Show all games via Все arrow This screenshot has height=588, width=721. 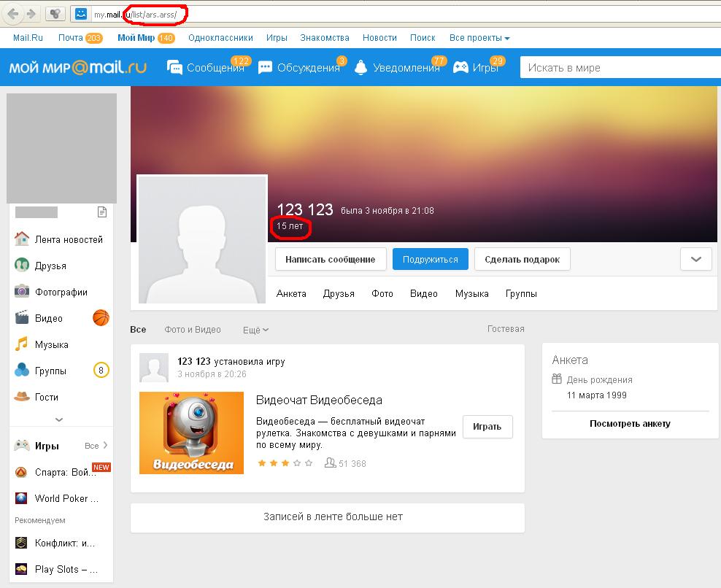96,446
